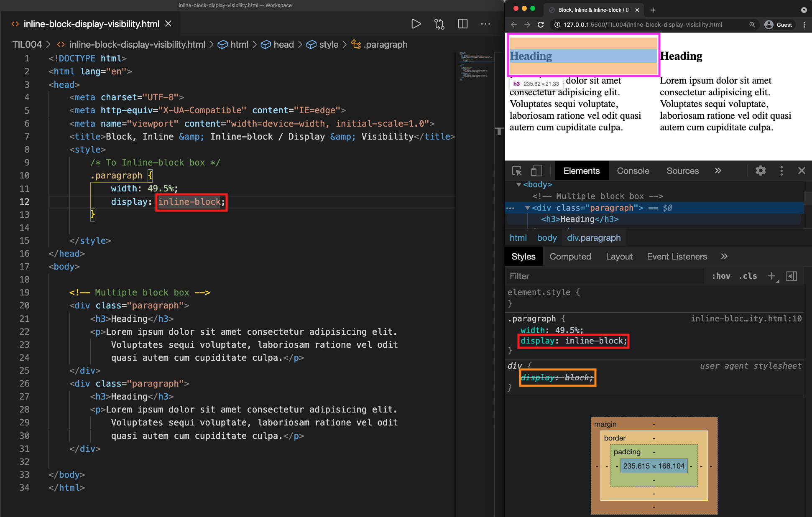Select the inspect element picker icon

point(517,171)
